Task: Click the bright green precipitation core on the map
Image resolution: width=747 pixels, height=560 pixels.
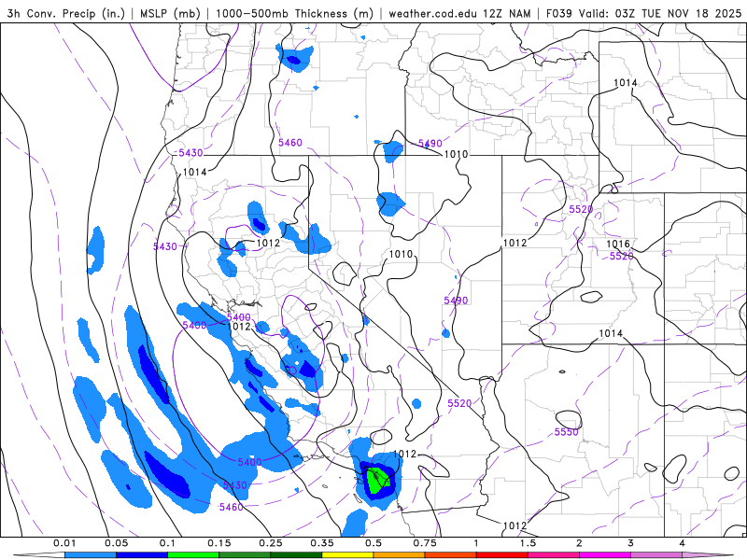Action: (378, 480)
